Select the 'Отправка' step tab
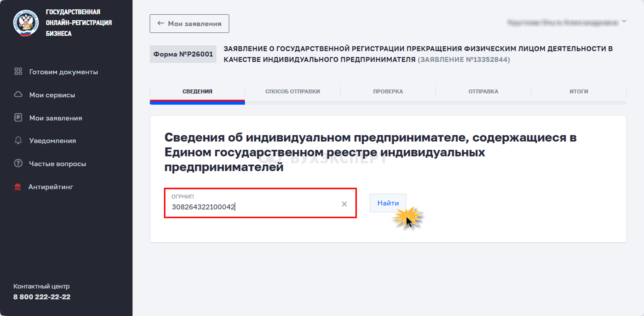This screenshot has height=316, width=644. coord(483,91)
